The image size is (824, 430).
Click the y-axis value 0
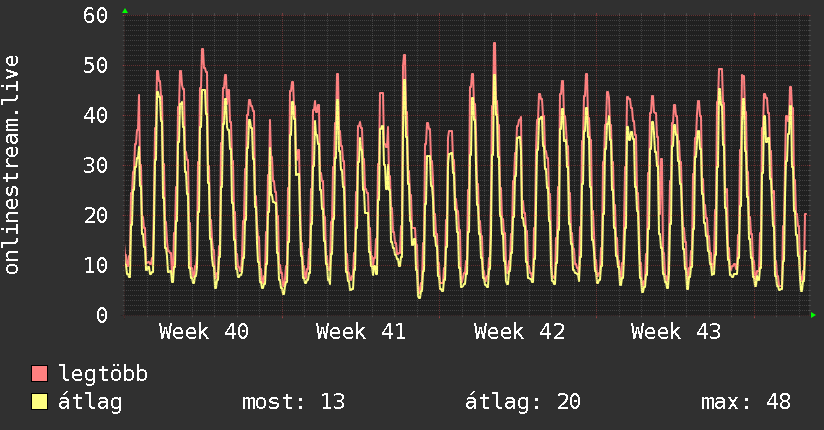(102, 315)
